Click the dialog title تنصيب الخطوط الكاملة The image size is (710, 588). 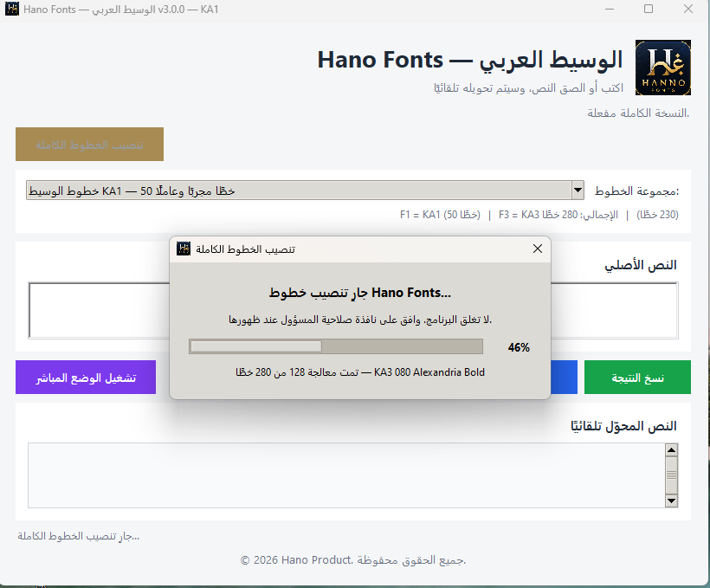(x=245, y=249)
